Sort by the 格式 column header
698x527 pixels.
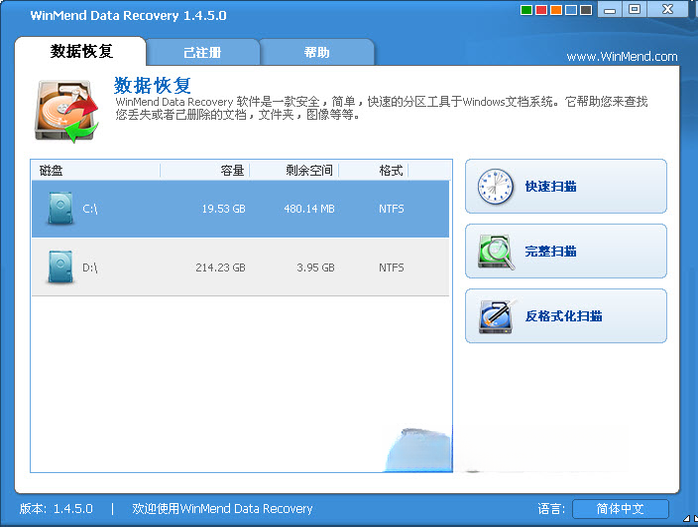pyautogui.click(x=373, y=170)
